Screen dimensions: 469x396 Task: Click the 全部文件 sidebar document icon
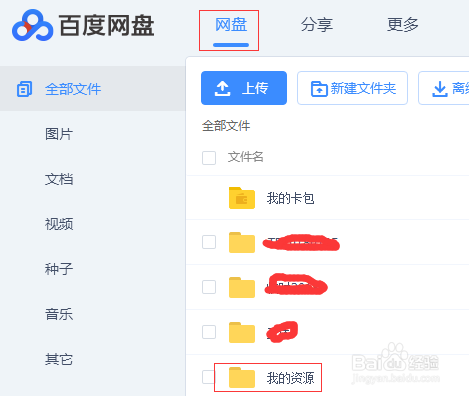[24, 89]
